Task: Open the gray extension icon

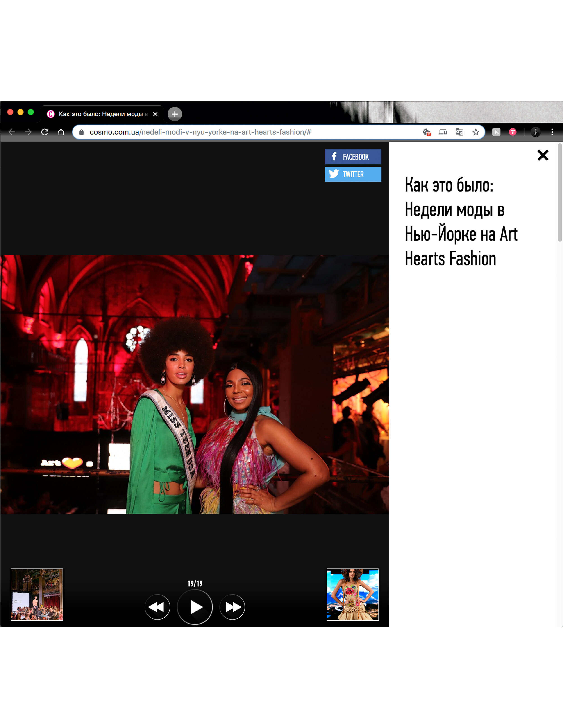Action: tap(496, 132)
